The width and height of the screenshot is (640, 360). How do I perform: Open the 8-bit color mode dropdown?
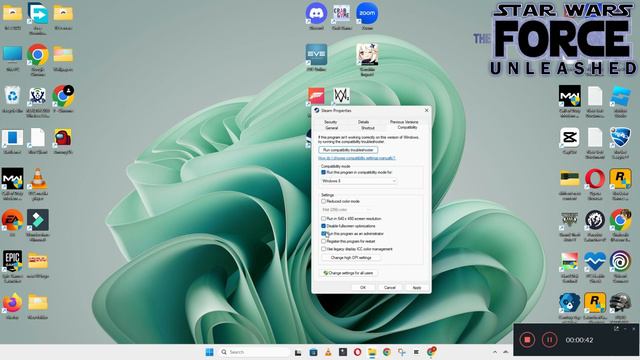coord(347,210)
